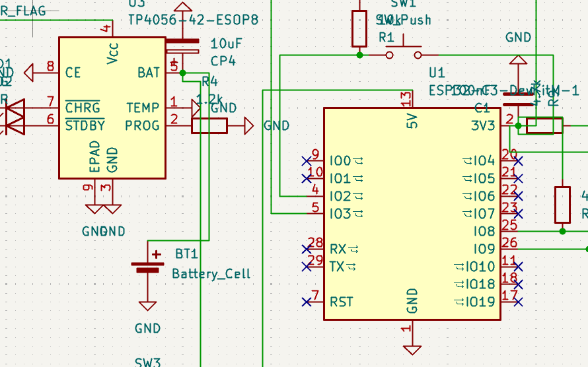Select the R1 resistor above SW1
Viewport: 588px width, 367px height.
point(359,28)
